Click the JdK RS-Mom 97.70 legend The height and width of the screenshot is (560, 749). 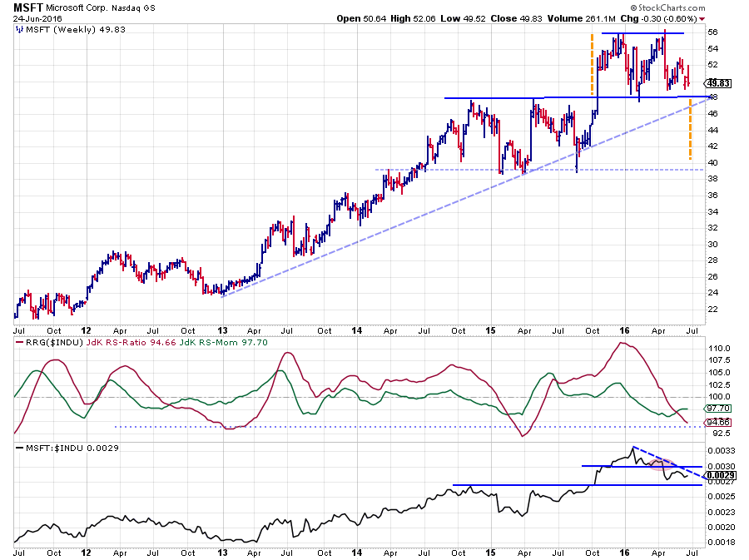click(224, 343)
